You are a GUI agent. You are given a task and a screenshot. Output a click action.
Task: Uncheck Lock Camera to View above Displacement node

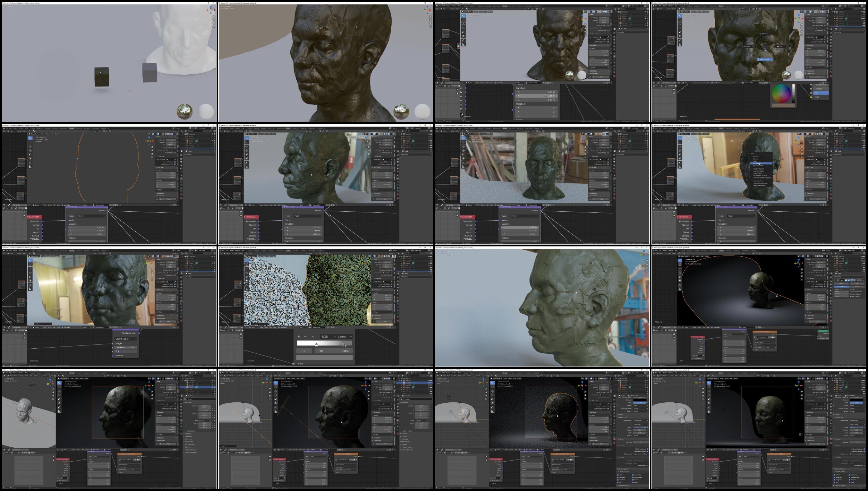(175, 286)
